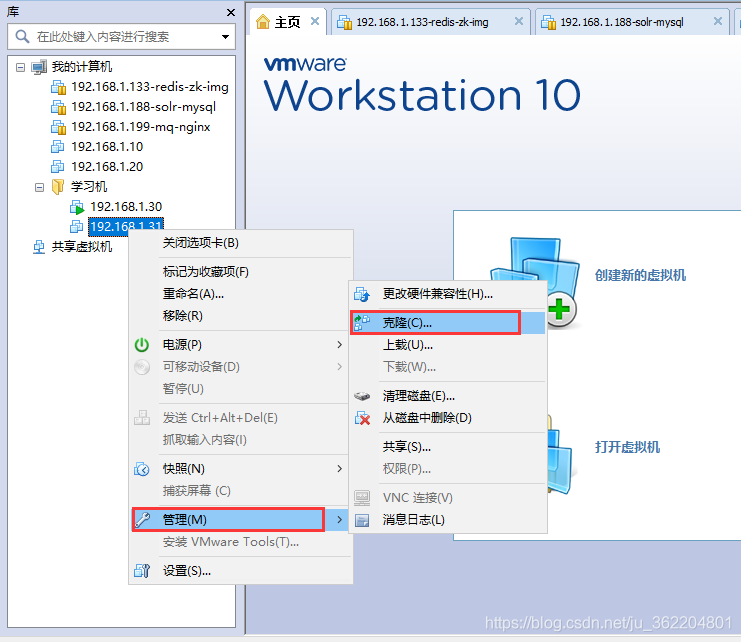Viewport: 741px width, 642px height.
Task: Expand the 管理(M) submenu arrow
Action: click(339, 520)
